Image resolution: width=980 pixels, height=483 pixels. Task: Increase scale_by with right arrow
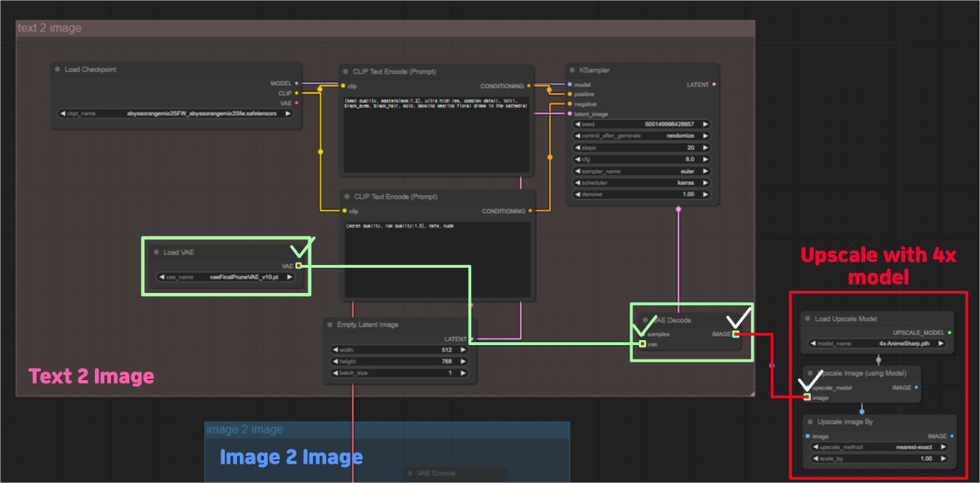944,459
